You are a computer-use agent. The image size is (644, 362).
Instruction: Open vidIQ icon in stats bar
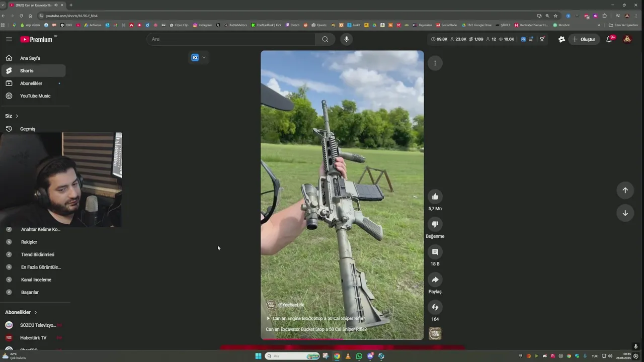pyautogui.click(x=523, y=39)
